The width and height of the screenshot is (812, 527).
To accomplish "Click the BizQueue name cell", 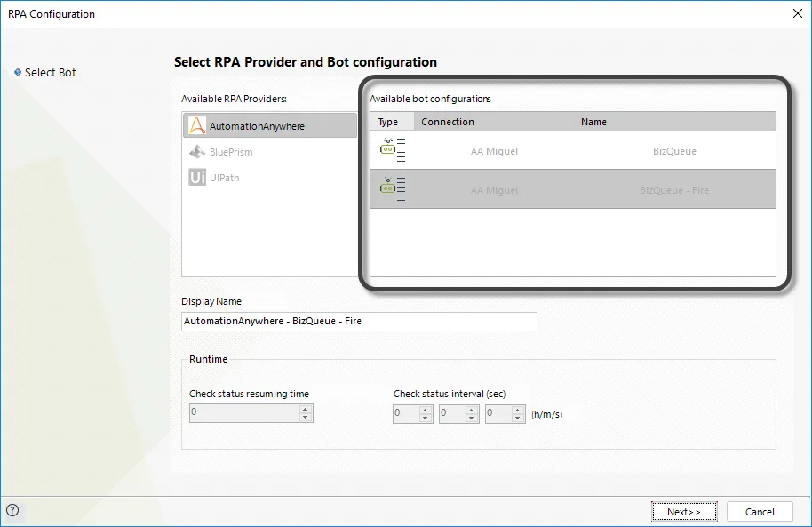I will click(674, 151).
